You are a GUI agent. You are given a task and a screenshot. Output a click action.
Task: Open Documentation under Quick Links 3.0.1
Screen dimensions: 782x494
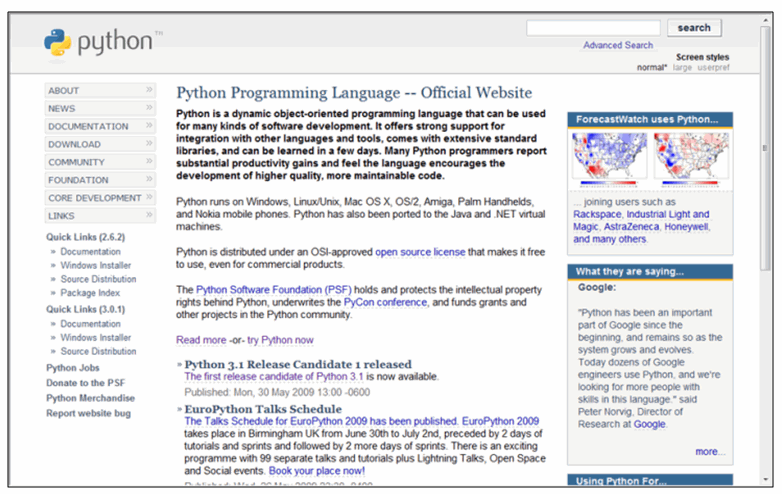coord(90,324)
